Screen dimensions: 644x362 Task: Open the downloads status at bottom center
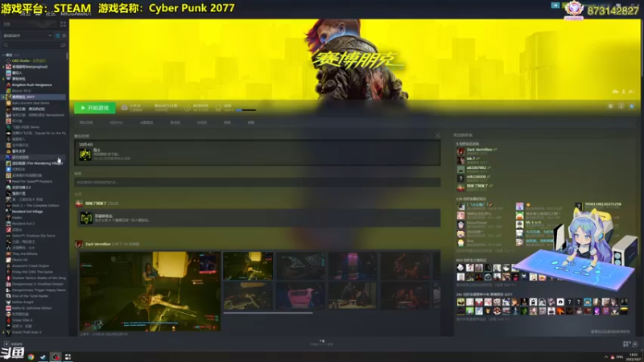321,343
